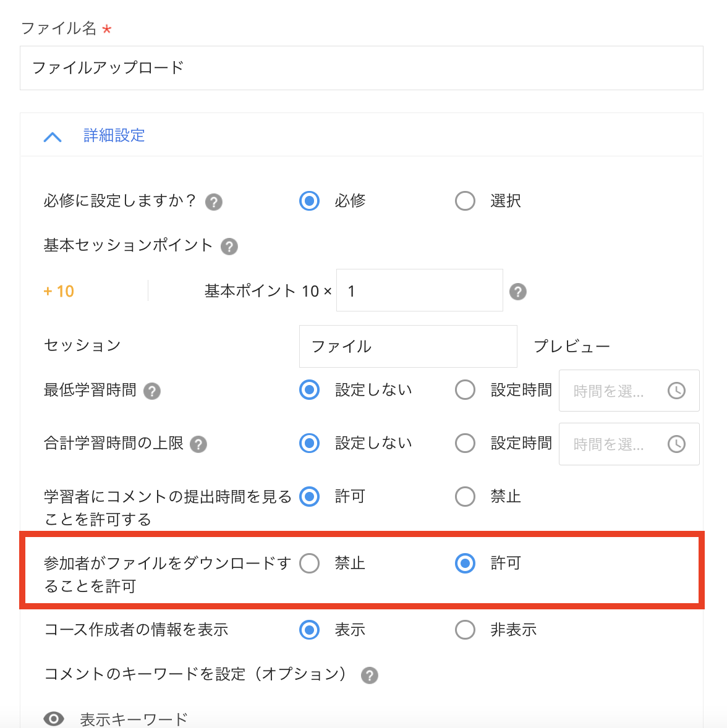Click help icon beside コメントのキーワードを設定
The height and width of the screenshot is (728, 727).
[370, 675]
